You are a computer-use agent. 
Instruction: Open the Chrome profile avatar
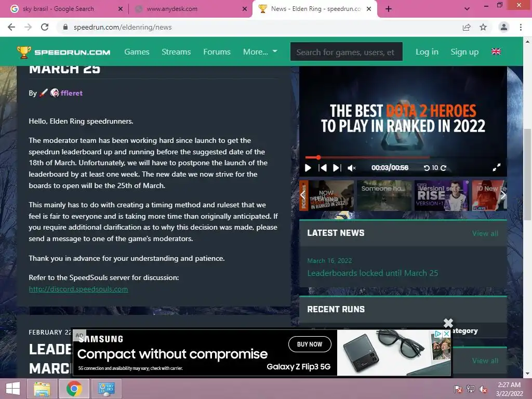point(504,27)
